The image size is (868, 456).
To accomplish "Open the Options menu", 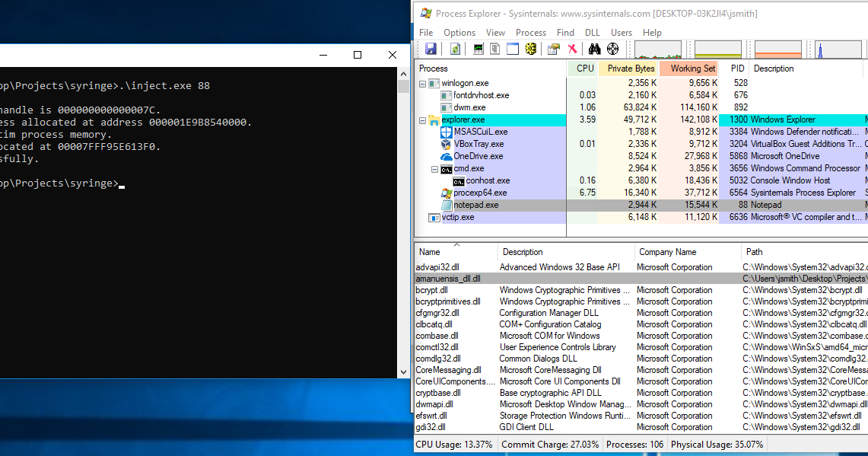I will (x=459, y=33).
